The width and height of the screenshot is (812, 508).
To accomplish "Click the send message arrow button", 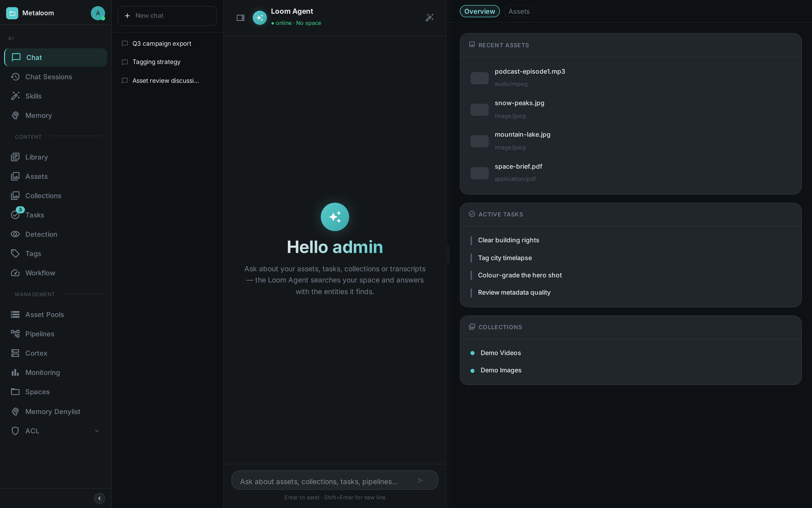I will (420, 481).
